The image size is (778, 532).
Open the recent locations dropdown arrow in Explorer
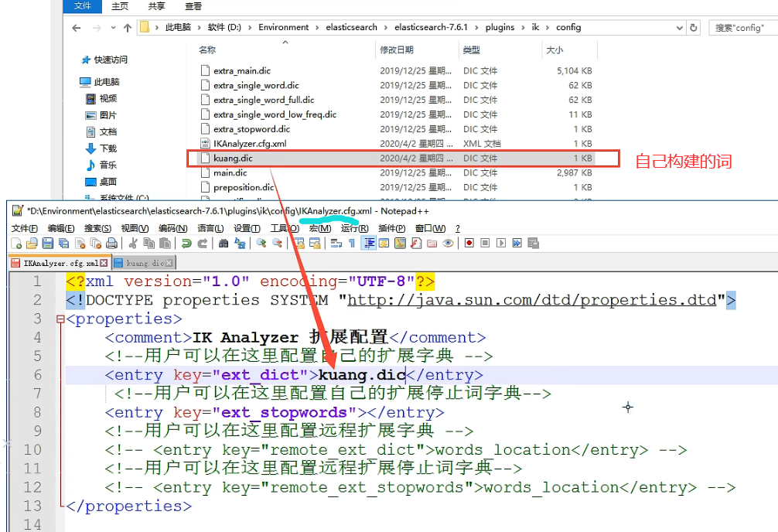113,28
